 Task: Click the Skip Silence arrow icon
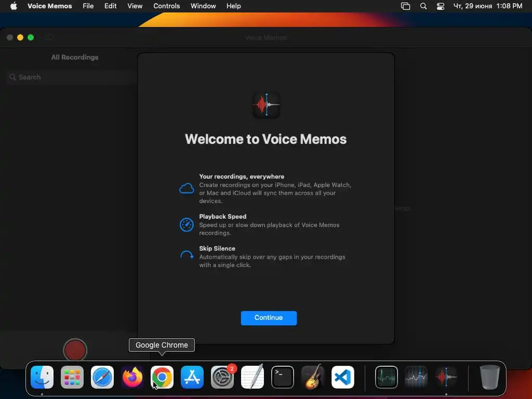tap(187, 255)
